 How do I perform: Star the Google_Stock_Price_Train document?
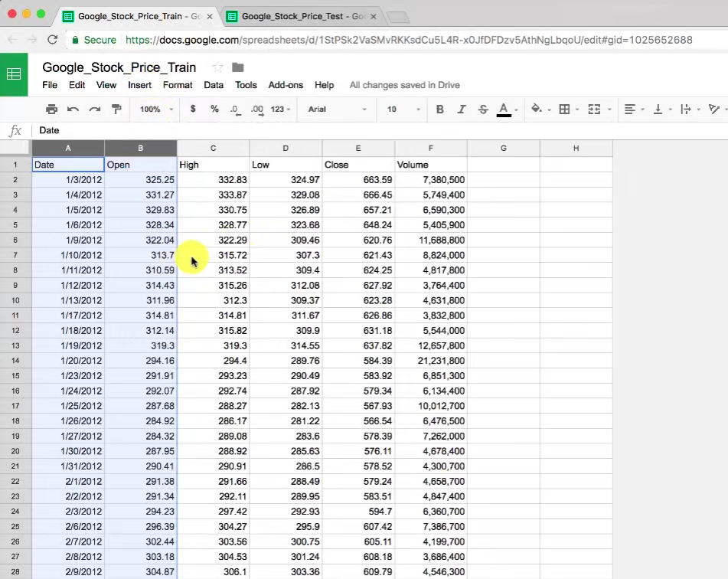217,67
